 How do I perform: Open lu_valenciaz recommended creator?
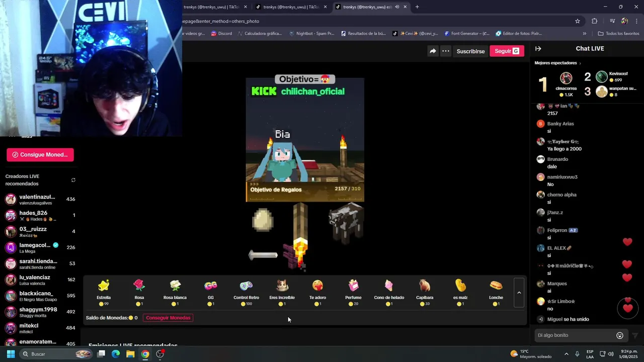(40, 280)
